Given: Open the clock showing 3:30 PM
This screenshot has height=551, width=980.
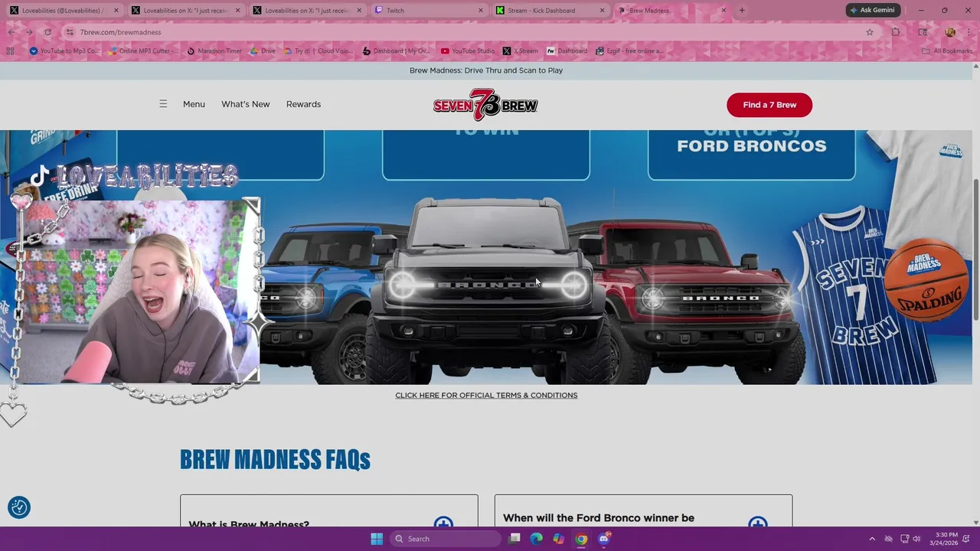Looking at the screenshot, I should click(x=944, y=539).
